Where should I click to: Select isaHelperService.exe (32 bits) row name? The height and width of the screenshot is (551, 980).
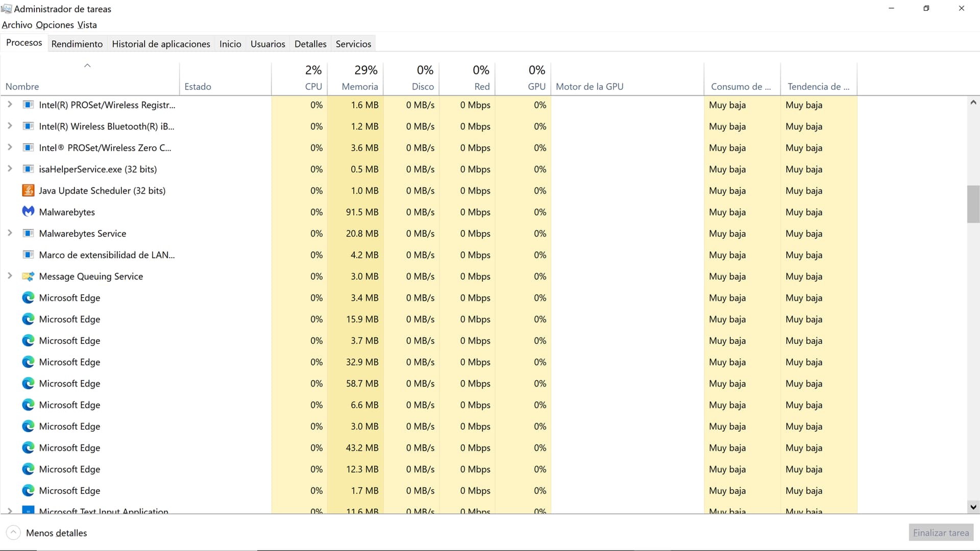point(98,169)
